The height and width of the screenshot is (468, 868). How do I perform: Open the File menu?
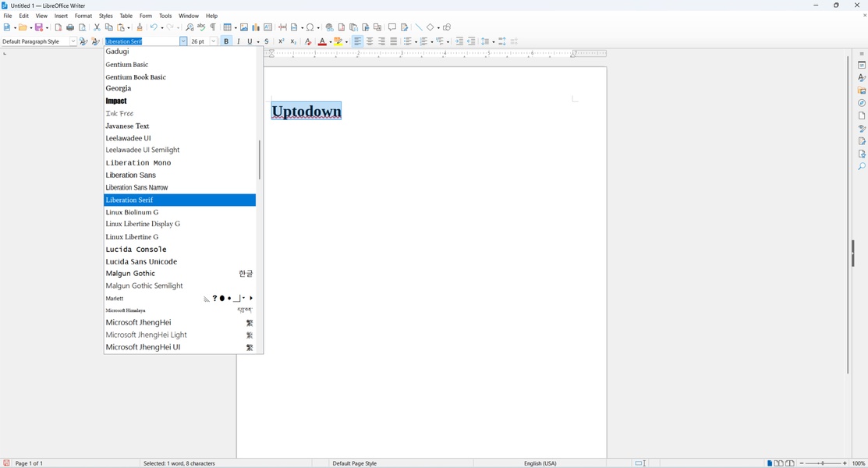8,16
